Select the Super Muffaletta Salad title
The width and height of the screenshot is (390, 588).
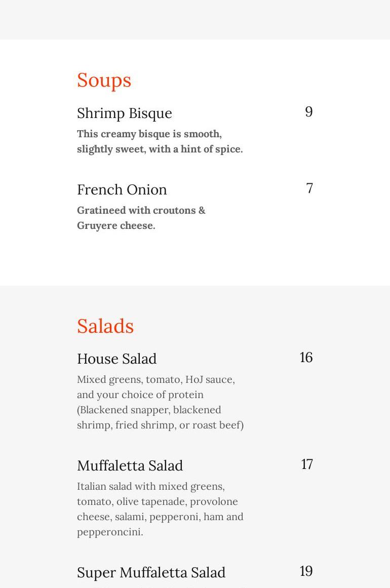click(151, 572)
